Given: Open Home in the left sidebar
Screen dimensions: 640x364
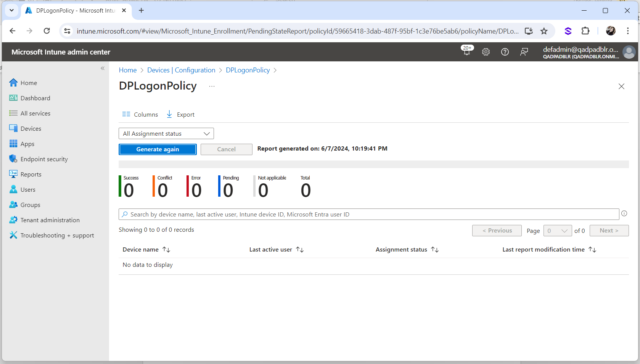Looking at the screenshot, I should pos(23,83).
